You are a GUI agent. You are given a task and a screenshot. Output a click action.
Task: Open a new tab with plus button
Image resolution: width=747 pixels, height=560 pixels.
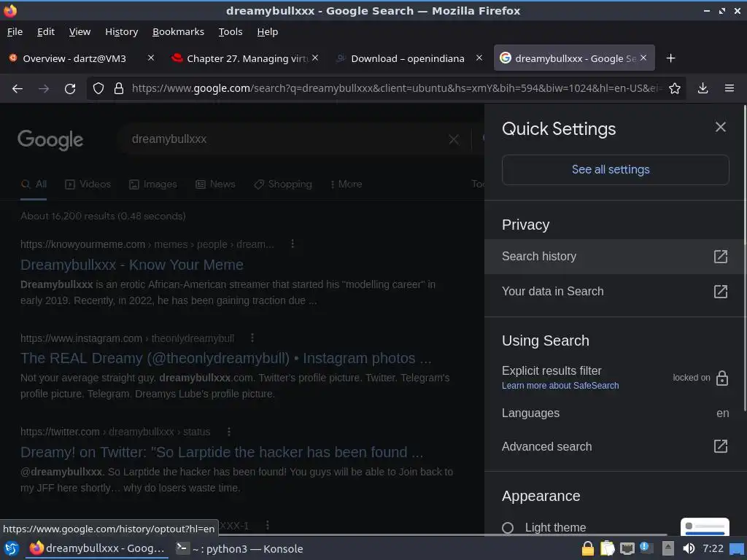670,58
